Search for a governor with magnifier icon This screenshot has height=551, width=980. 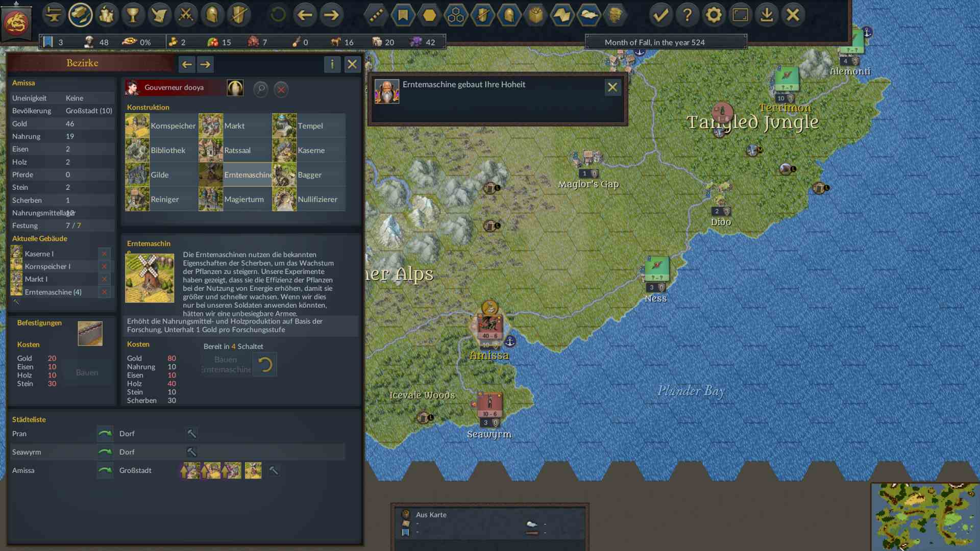[x=261, y=89]
